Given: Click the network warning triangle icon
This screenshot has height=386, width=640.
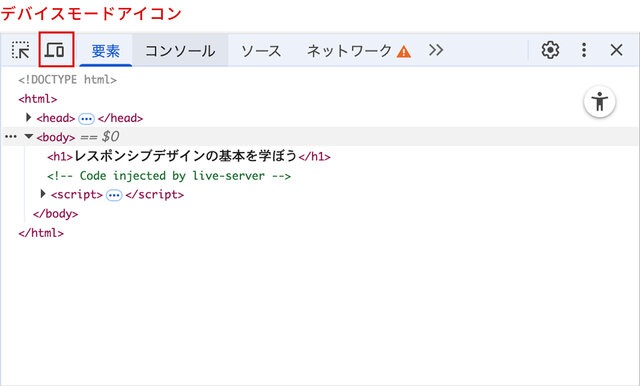Looking at the screenshot, I should (x=404, y=52).
